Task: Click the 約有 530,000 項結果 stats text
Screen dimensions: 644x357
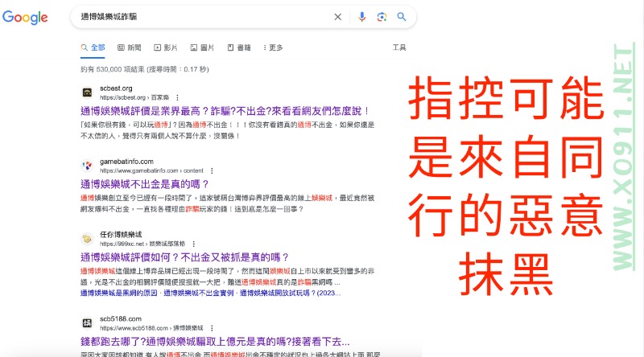Action: [145, 69]
